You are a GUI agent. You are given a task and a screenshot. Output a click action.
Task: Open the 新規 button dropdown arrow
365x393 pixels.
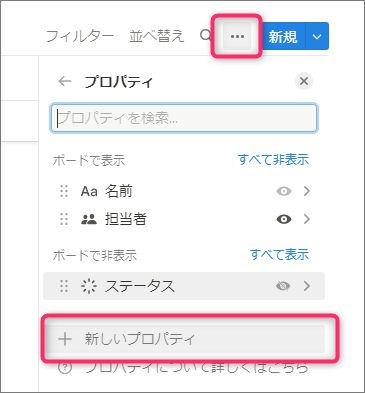(317, 36)
